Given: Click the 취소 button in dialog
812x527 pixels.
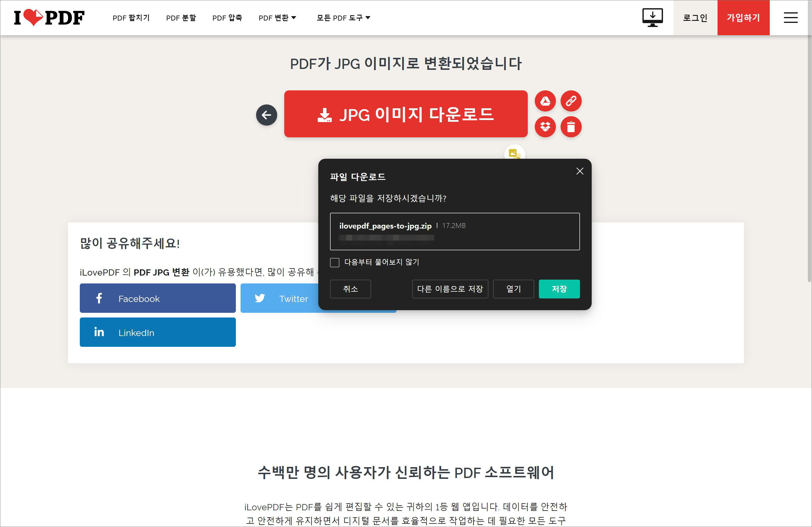Looking at the screenshot, I should click(350, 289).
